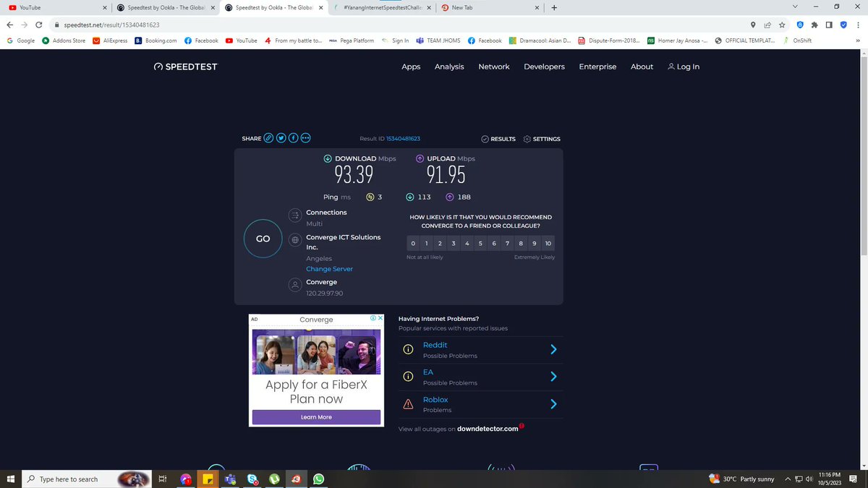Select rating 3 in recommendation survey
868x488 pixels.
click(x=454, y=244)
